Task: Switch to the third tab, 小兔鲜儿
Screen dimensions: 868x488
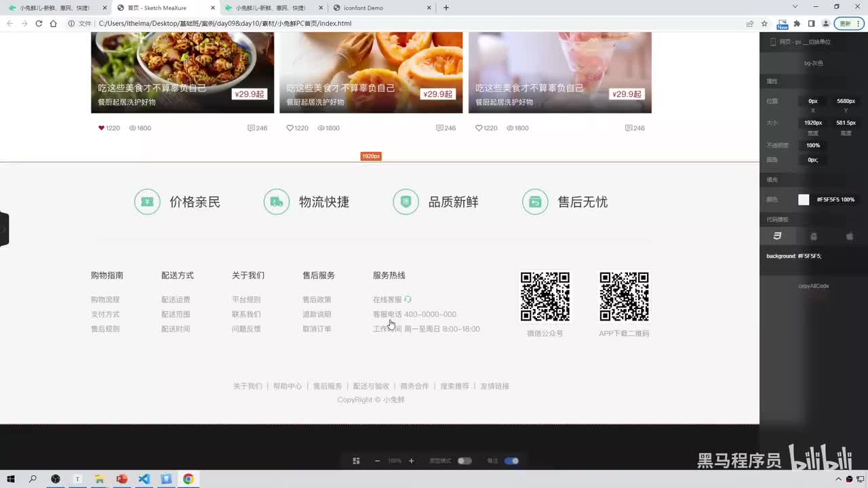Action: [x=274, y=8]
